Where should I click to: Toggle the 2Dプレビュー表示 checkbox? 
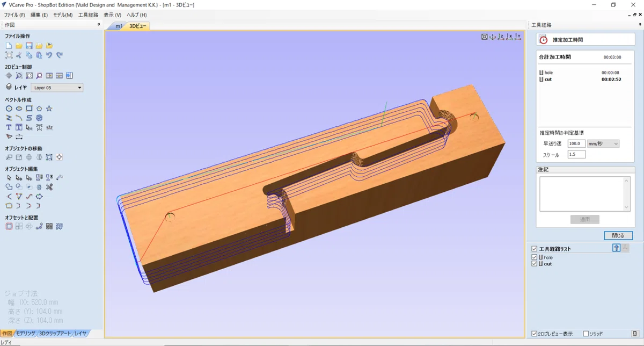point(534,334)
